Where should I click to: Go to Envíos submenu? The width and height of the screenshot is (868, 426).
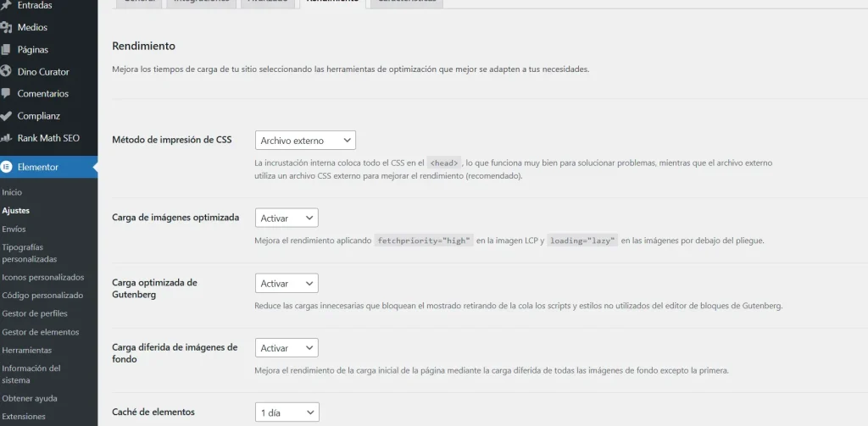(14, 229)
